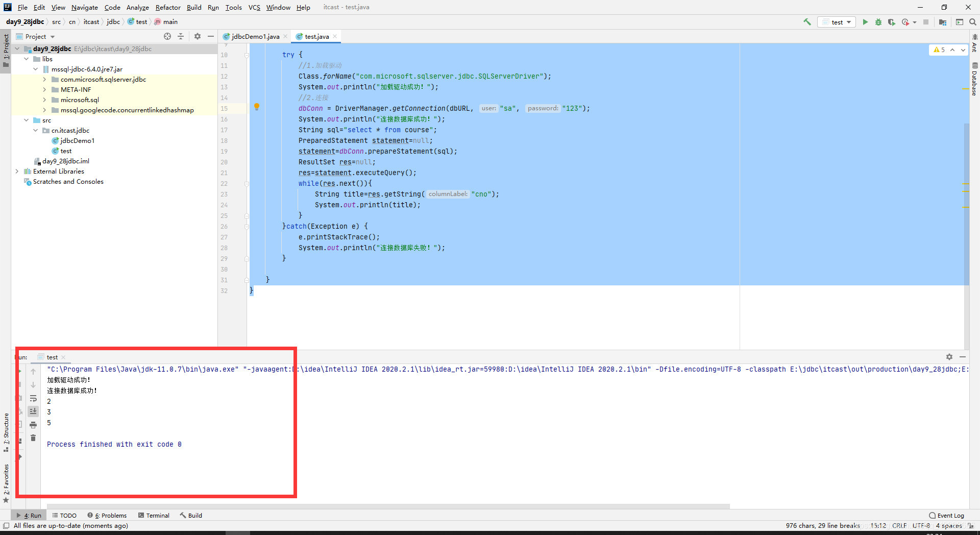980x535 pixels.
Task: Toggle Scroll to End in console toolbar
Action: click(x=34, y=411)
